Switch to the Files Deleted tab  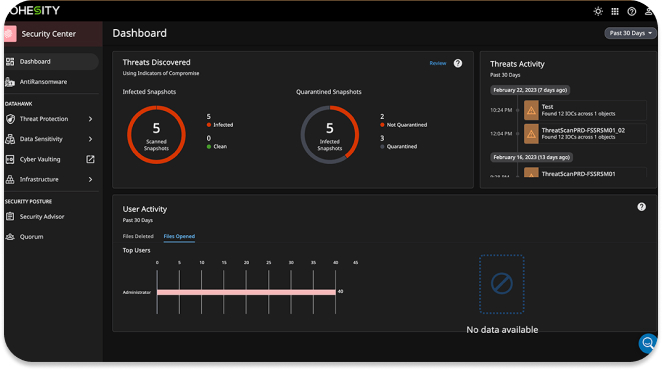[138, 236]
